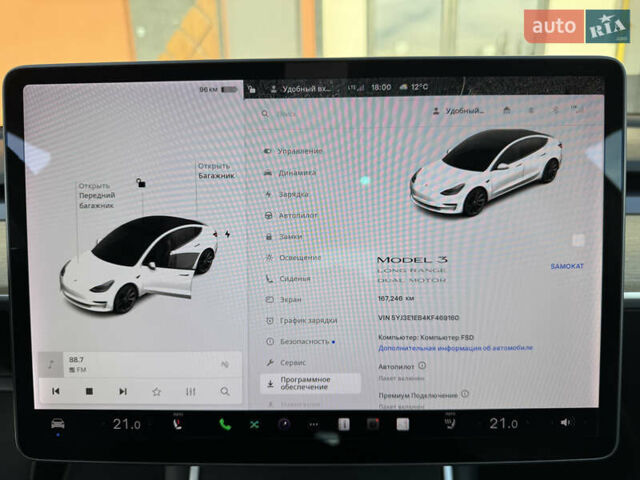Skip to previous radio station
The height and width of the screenshot is (480, 640).
56,391
